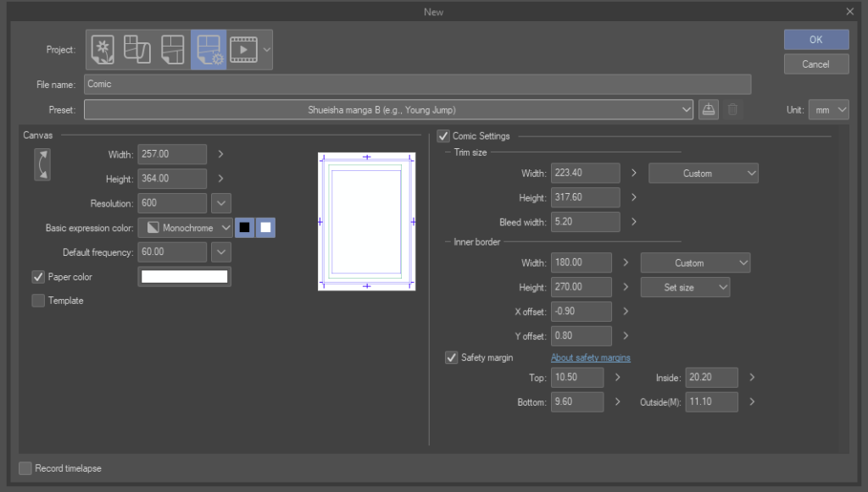Viewport: 868px width, 492px height.
Task: Uncheck the Paper color checkbox
Action: pos(38,276)
